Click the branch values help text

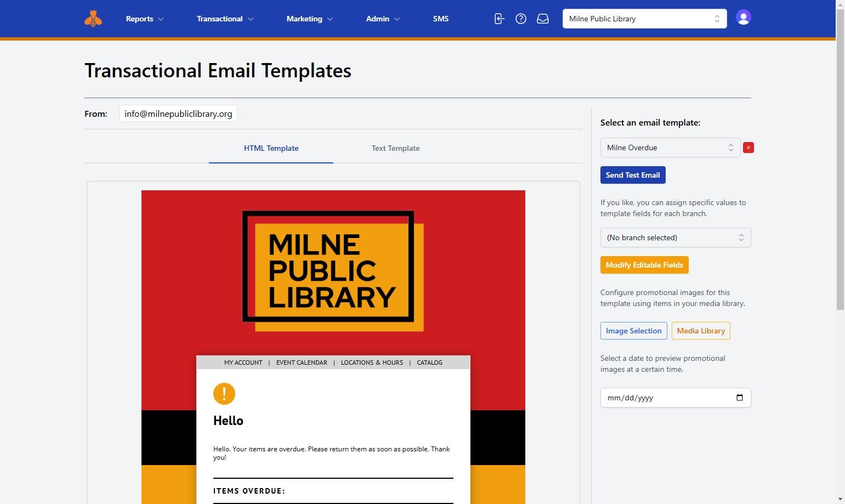pos(673,208)
